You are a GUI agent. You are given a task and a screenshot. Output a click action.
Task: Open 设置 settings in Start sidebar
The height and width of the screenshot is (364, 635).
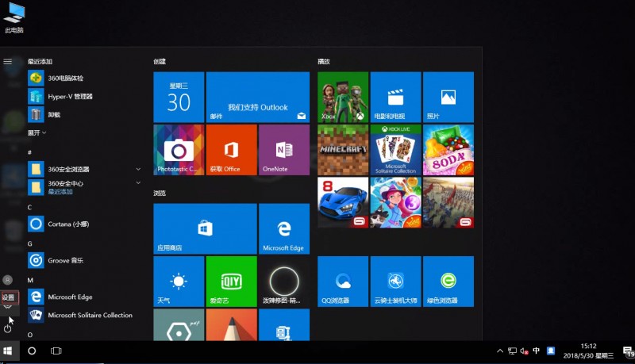pyautogui.click(x=9, y=297)
